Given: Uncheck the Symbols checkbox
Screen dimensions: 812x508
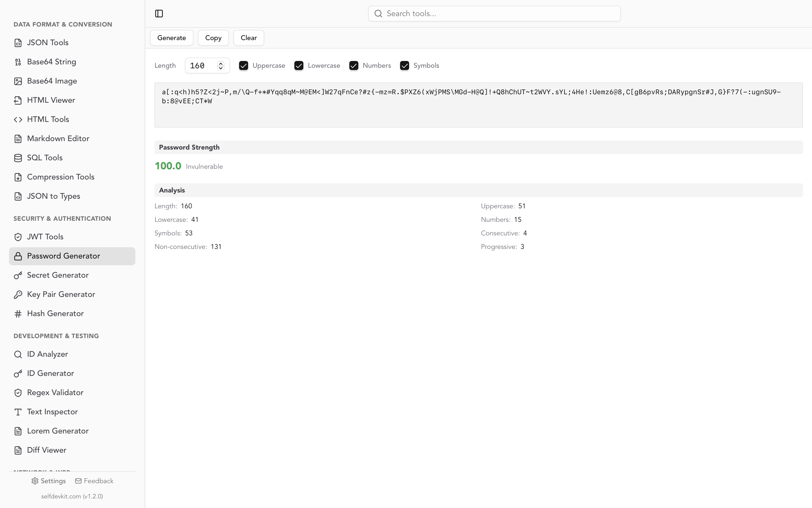Looking at the screenshot, I should 404,65.
